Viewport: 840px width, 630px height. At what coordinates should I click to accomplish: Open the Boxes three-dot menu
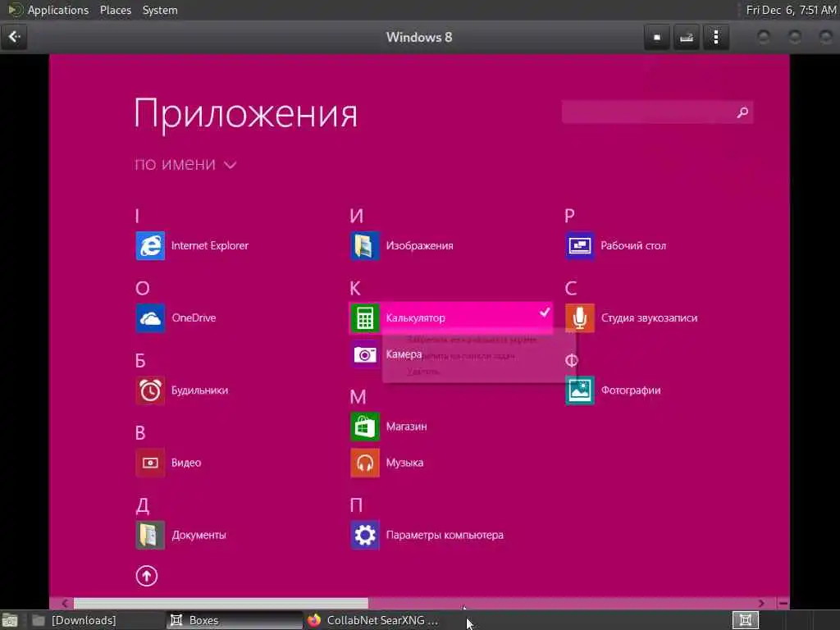click(x=715, y=38)
